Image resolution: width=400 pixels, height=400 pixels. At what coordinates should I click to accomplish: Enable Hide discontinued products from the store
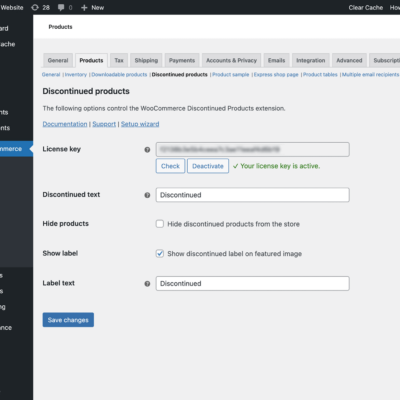click(x=160, y=224)
